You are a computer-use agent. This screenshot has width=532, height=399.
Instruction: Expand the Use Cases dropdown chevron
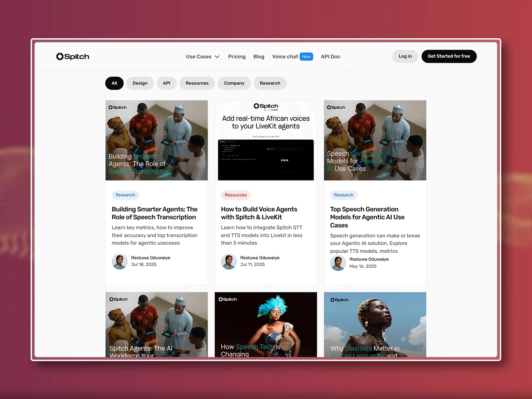(x=217, y=57)
